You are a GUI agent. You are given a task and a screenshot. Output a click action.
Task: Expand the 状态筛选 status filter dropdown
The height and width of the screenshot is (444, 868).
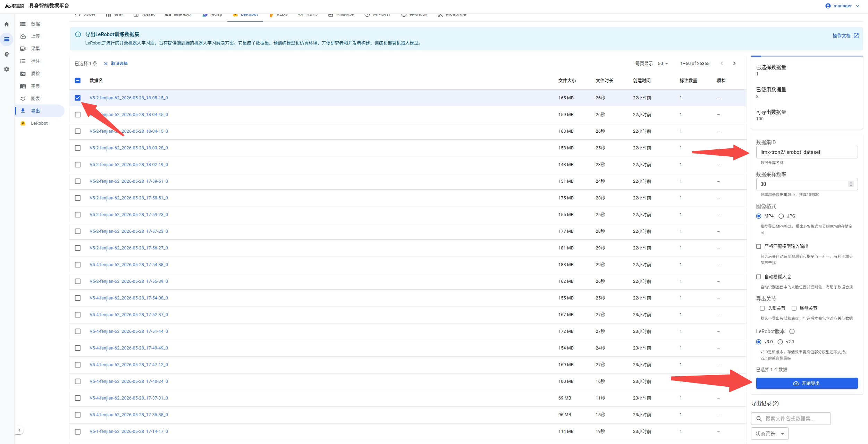[770, 434]
